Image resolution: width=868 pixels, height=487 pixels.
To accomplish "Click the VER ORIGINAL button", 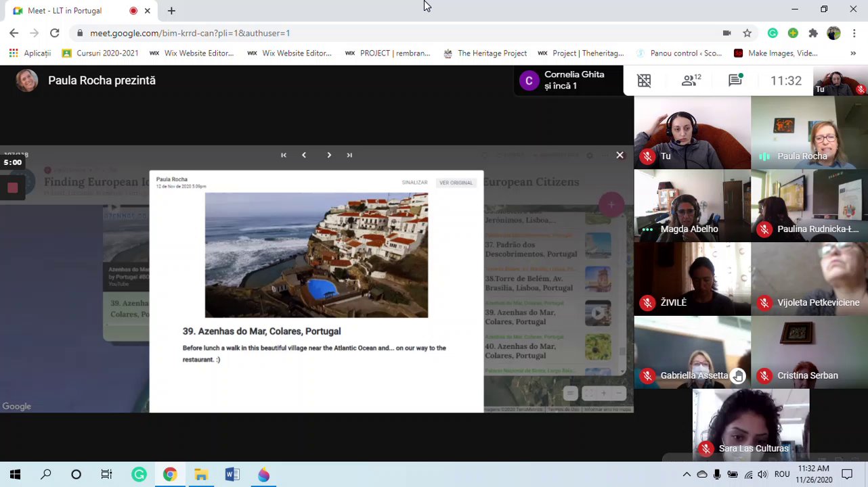I will (456, 183).
